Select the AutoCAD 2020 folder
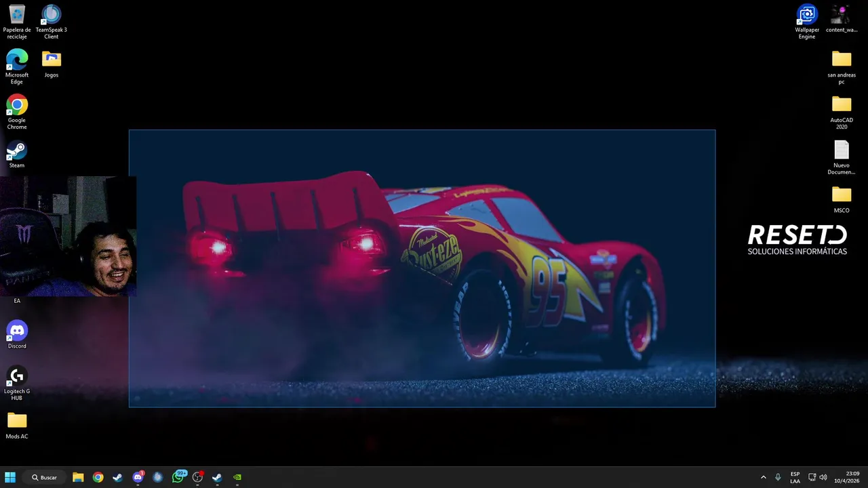The image size is (868, 488). tap(842, 112)
